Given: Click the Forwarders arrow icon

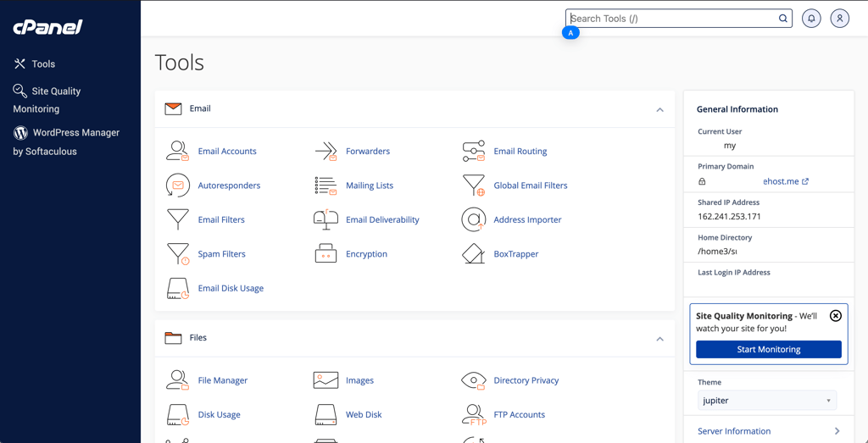Looking at the screenshot, I should tap(325, 151).
